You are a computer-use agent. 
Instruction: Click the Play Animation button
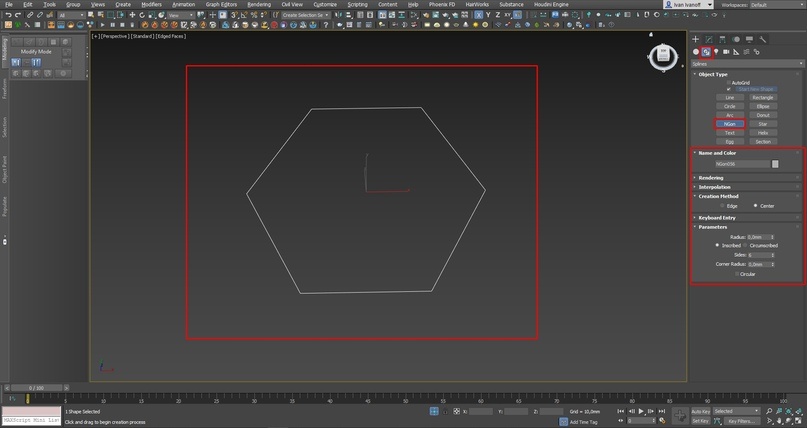pyautogui.click(x=641, y=411)
